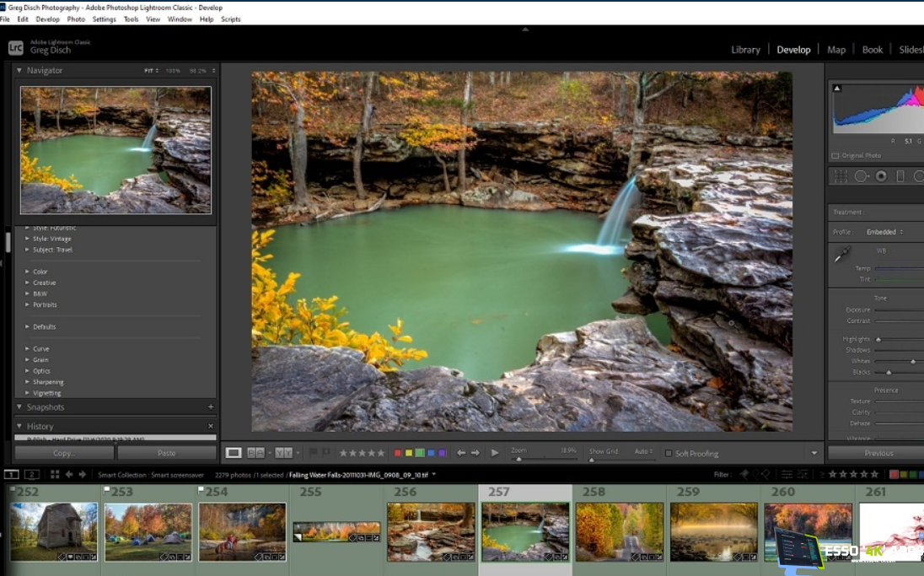This screenshot has width=924, height=576.
Task: Click the add Snapshot plus icon
Action: point(211,407)
